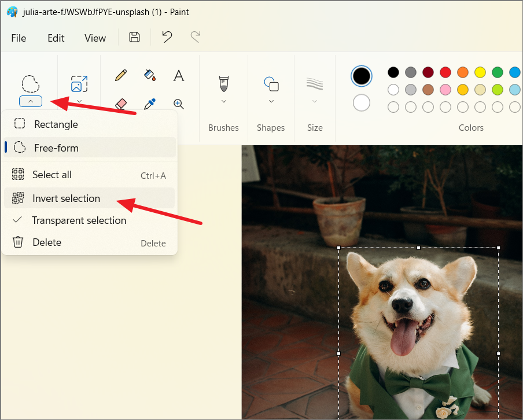
Task: Collapse the selection tool dropdown arrow
Action: click(31, 101)
